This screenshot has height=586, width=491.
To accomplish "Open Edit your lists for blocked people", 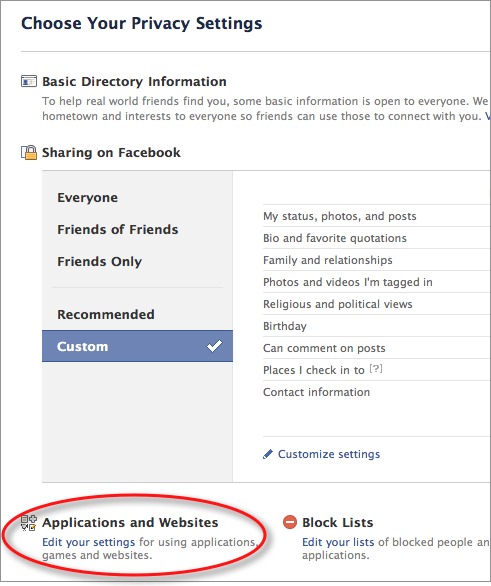I will 338,542.
